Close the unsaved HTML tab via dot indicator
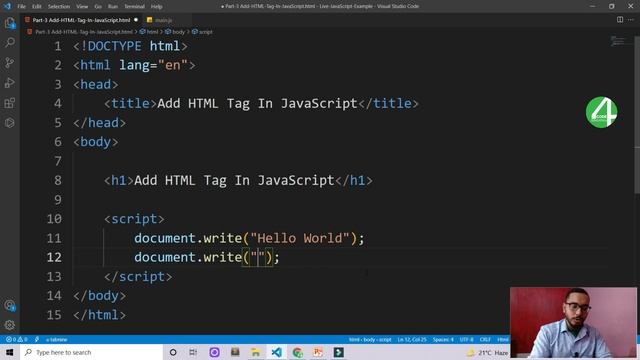 [x=136, y=20]
